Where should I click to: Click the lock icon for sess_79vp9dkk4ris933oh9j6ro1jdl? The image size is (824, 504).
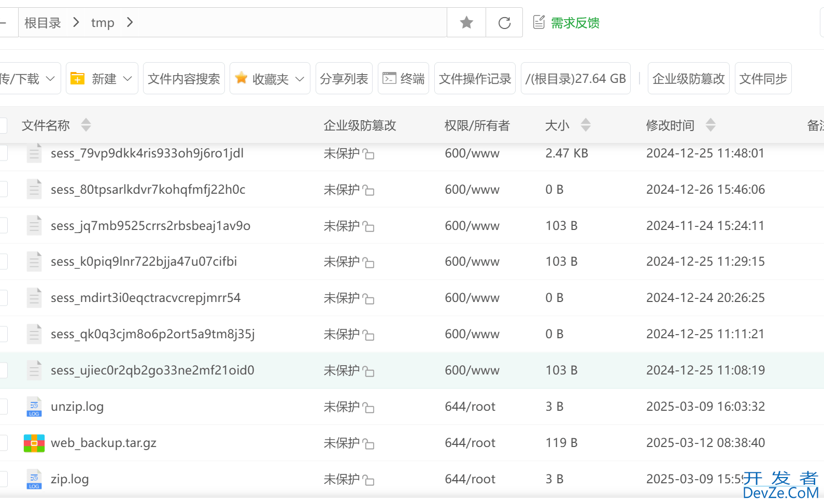click(x=368, y=154)
